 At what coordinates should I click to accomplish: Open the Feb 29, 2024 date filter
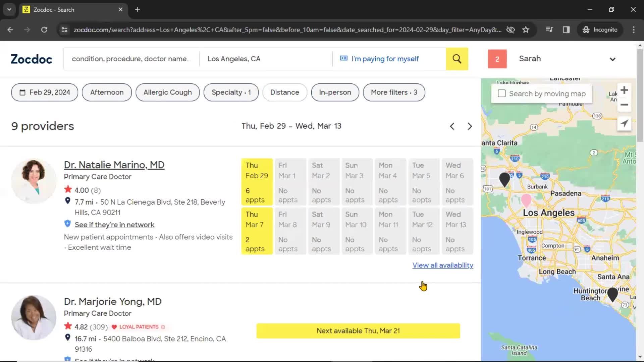pyautogui.click(x=45, y=92)
